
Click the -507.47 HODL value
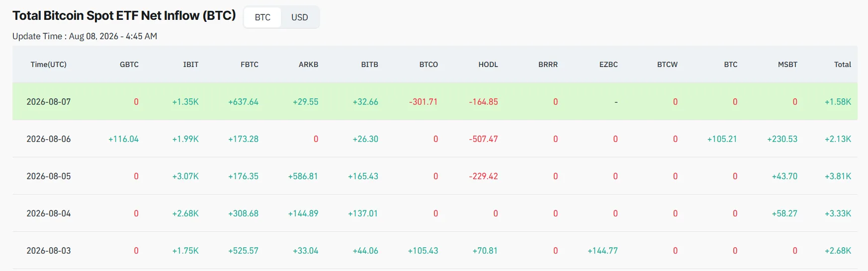click(x=483, y=139)
